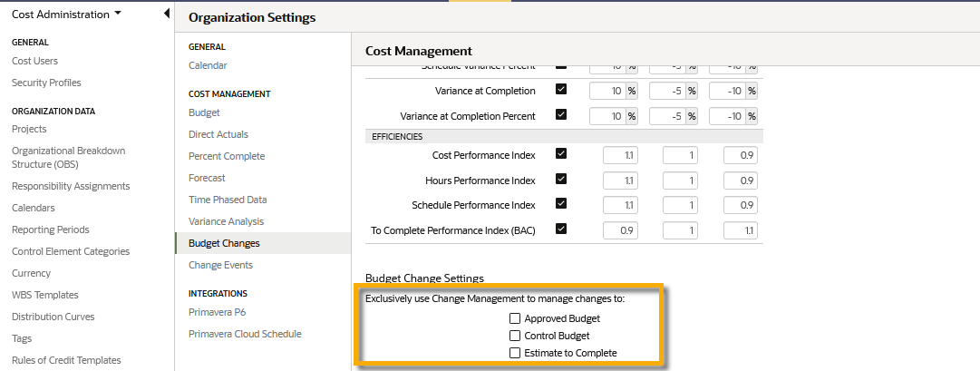Screen dimensions: 980x371
Task: Open Cost Users in General
Action: [34, 61]
